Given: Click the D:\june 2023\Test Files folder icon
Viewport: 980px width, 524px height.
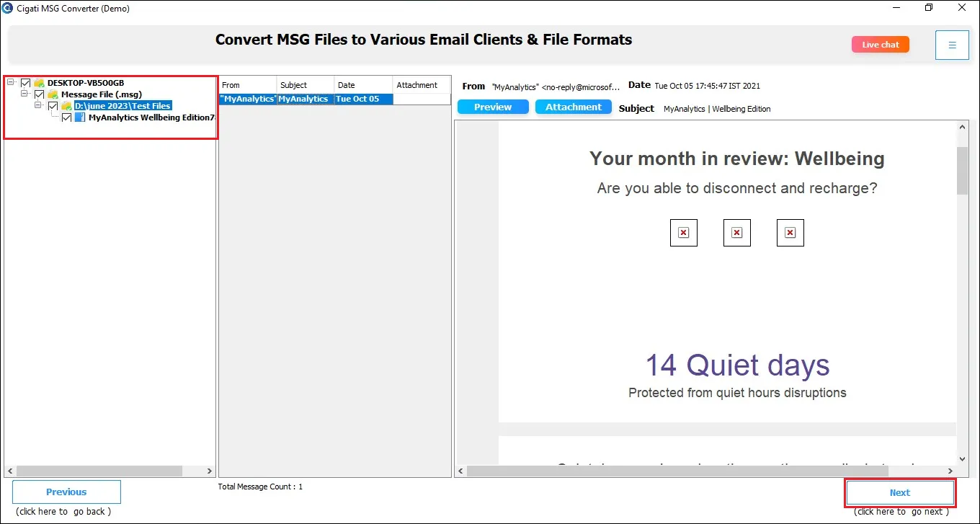Looking at the screenshot, I should [x=66, y=106].
